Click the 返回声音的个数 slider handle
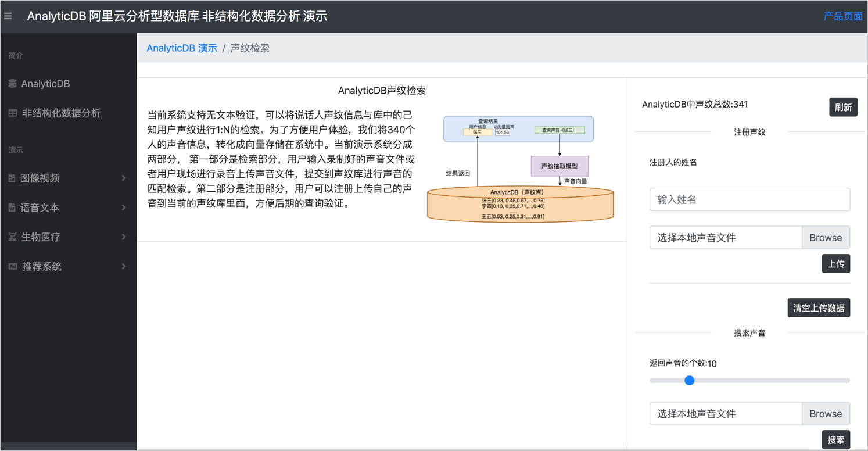868x451 pixels. (689, 380)
